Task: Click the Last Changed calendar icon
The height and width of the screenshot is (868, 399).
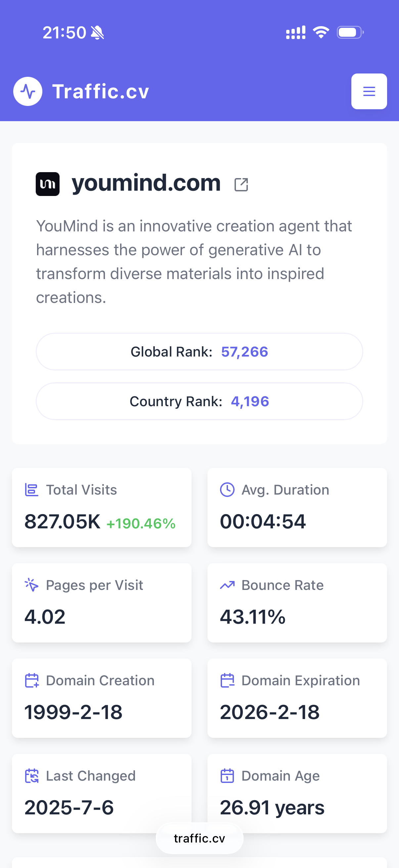Action: click(x=32, y=776)
